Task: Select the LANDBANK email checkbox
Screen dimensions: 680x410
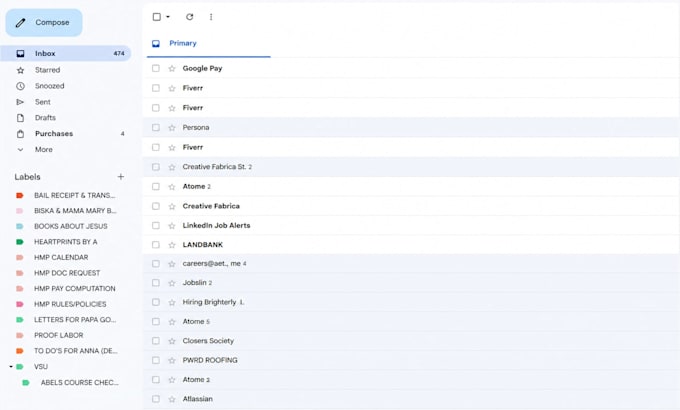Action: click(156, 245)
